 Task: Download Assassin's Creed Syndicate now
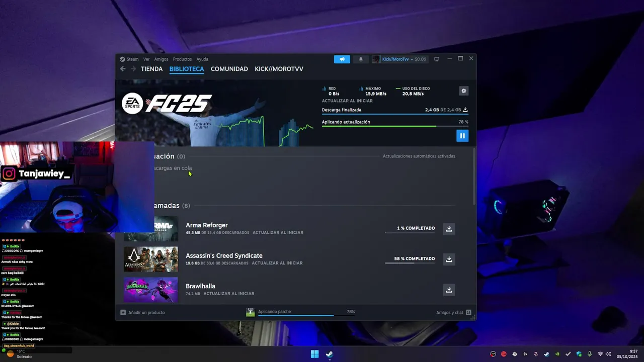click(449, 259)
